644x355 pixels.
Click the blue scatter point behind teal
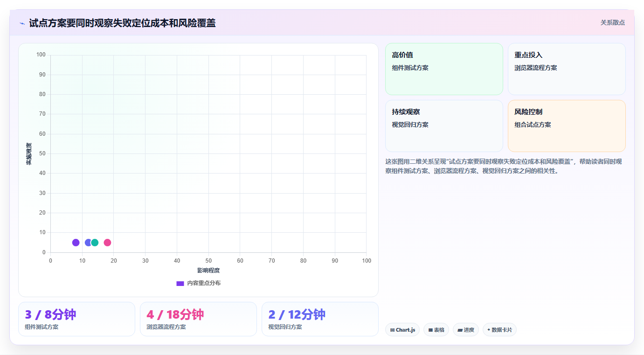[x=87, y=243]
